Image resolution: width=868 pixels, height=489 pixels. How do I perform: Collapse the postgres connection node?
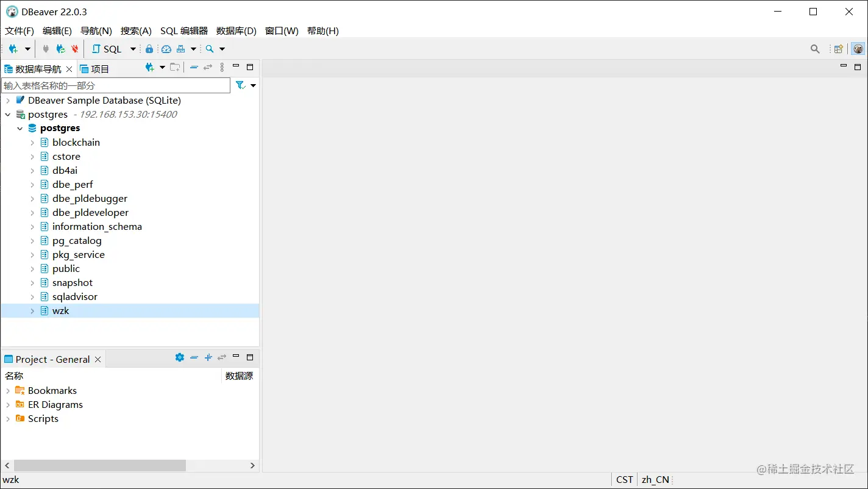(x=8, y=115)
